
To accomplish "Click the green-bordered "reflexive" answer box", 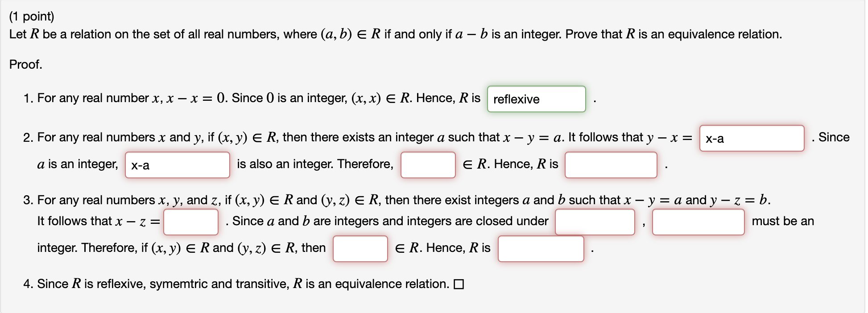I will (x=537, y=99).
